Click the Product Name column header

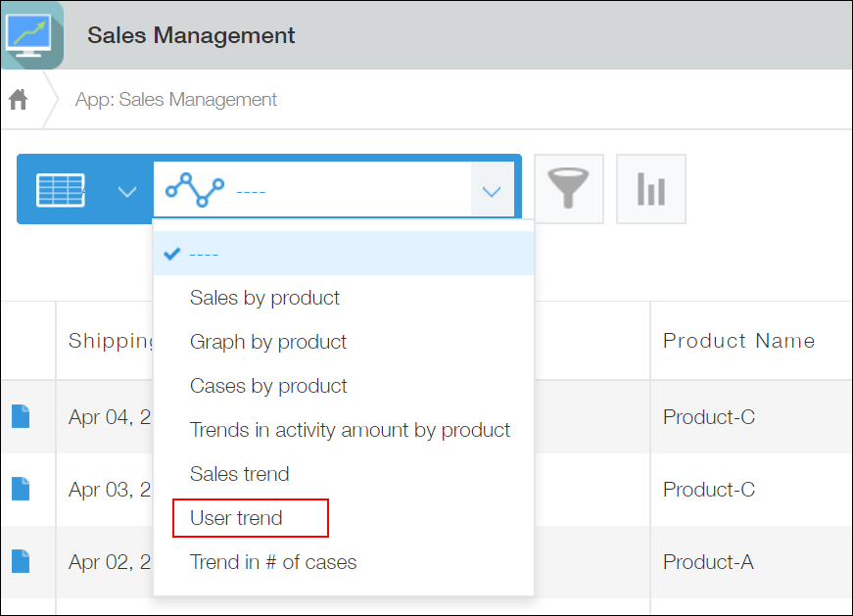[x=738, y=340]
